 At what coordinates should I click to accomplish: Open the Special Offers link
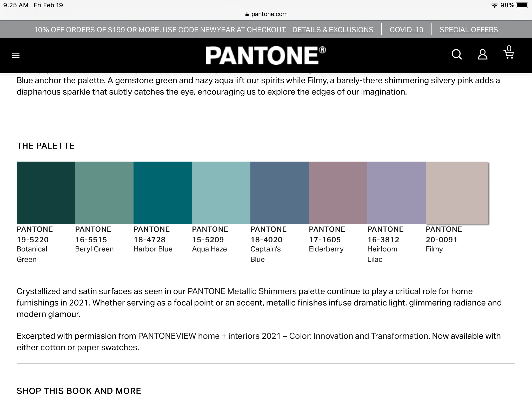point(469,30)
